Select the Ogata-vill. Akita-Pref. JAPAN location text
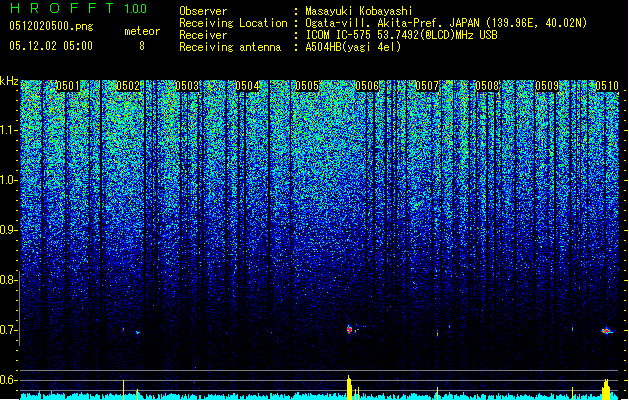Screen dimensions: 629x400 pos(446,23)
